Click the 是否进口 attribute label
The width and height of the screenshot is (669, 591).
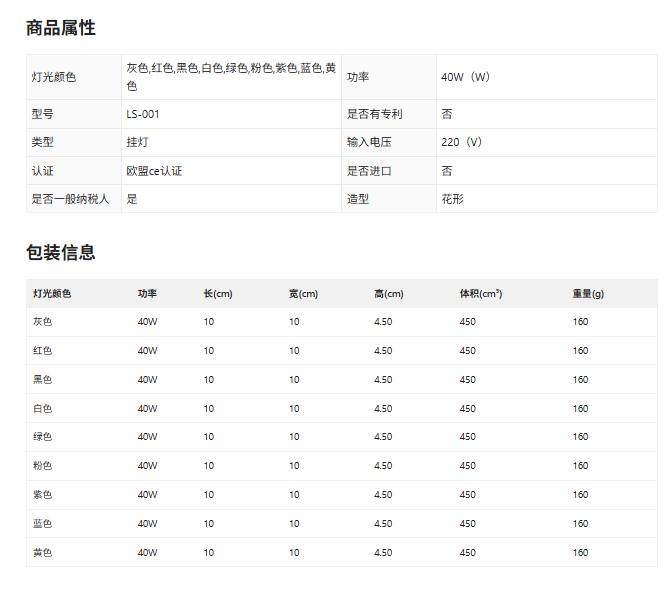tap(369, 171)
